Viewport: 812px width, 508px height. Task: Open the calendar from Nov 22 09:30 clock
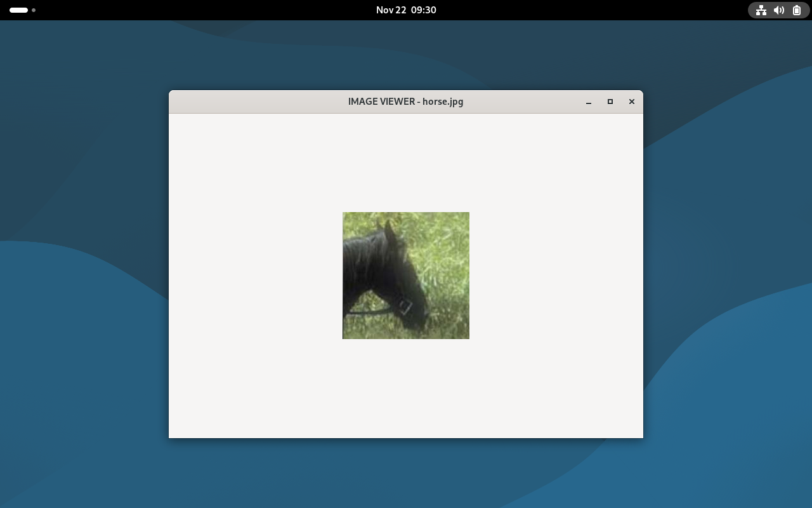[x=406, y=10]
